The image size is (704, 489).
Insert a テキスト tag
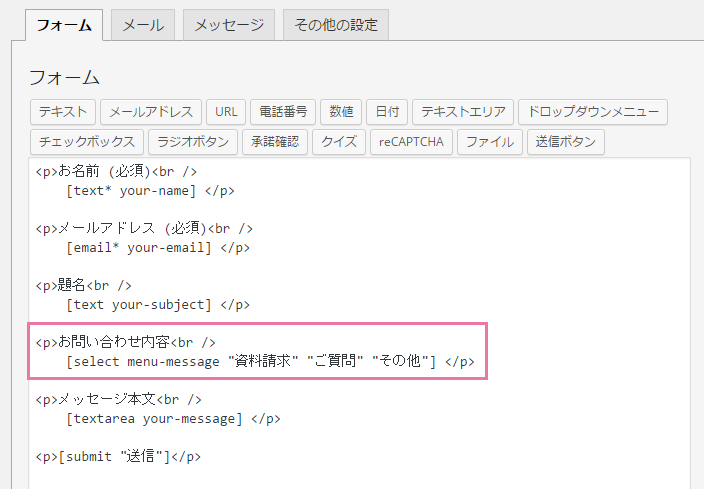[x=63, y=112]
